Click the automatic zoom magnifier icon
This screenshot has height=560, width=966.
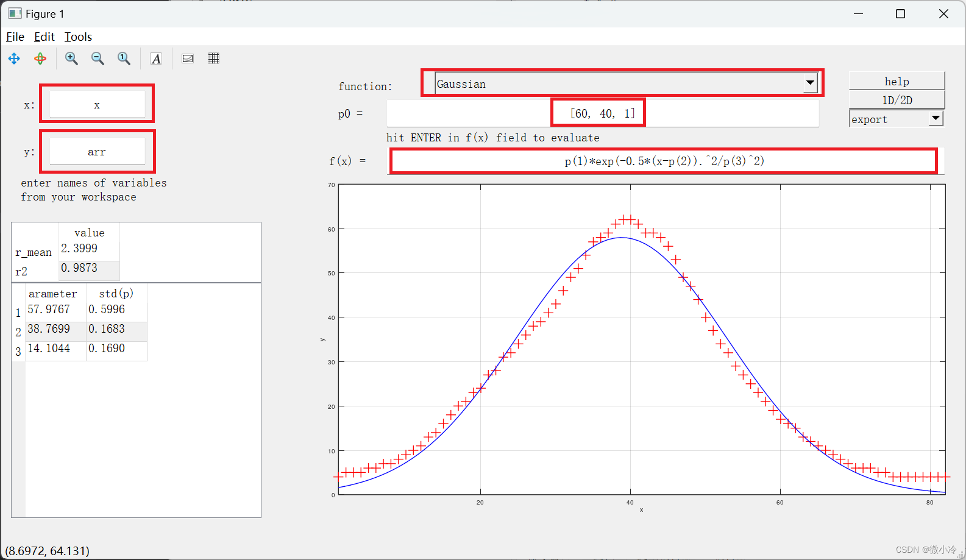tap(124, 58)
